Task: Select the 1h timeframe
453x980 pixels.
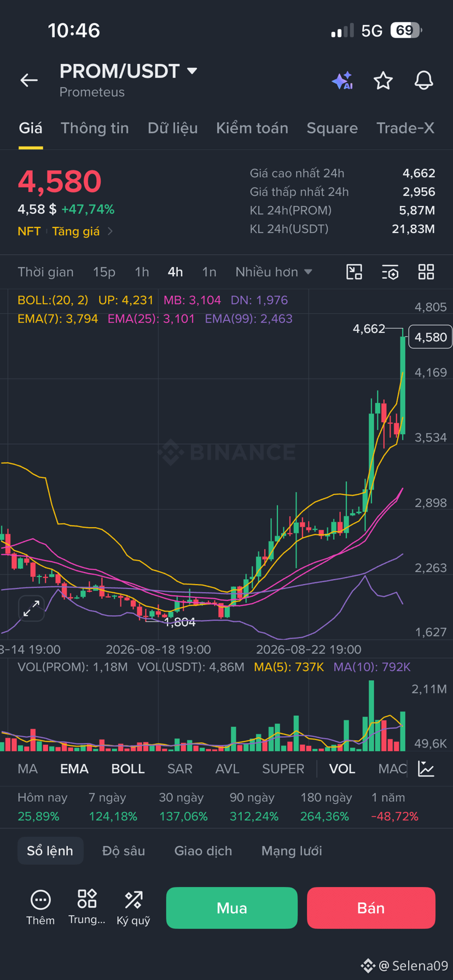Action: tap(142, 272)
